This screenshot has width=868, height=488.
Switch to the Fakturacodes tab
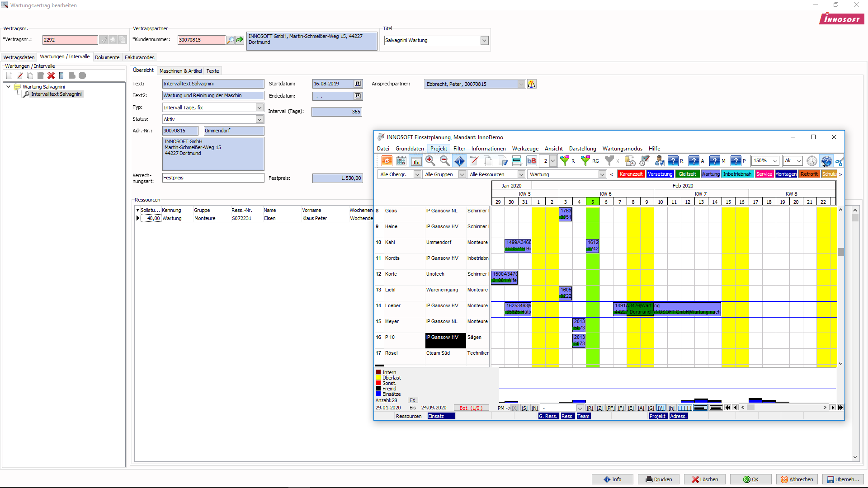coord(140,57)
